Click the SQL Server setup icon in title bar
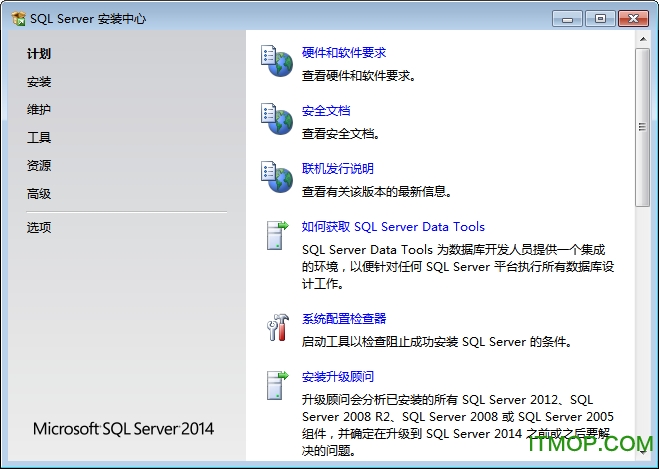Image resolution: width=659 pixels, height=469 pixels. click(x=19, y=18)
